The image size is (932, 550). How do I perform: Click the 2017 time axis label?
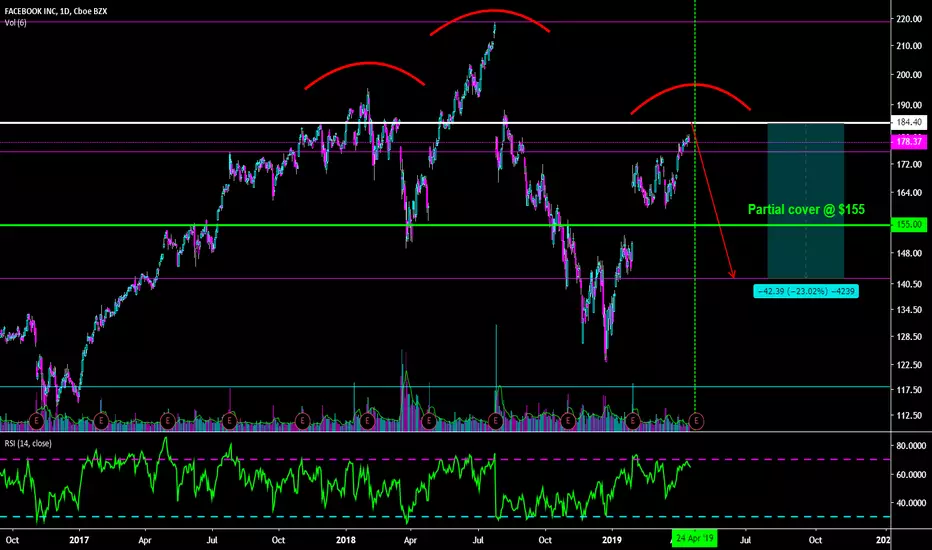(79, 540)
